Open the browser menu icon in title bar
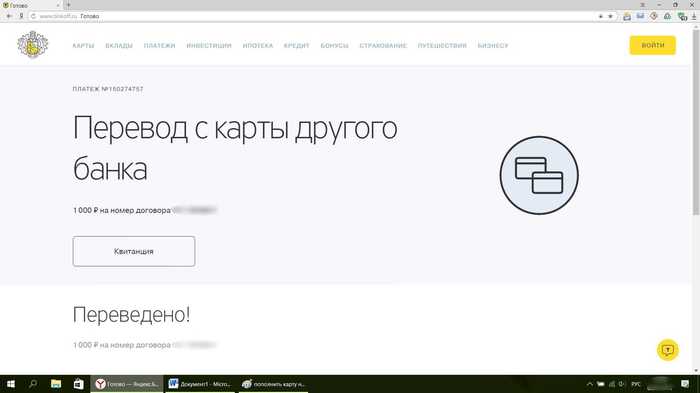The width and height of the screenshot is (700, 393). coord(642,5)
